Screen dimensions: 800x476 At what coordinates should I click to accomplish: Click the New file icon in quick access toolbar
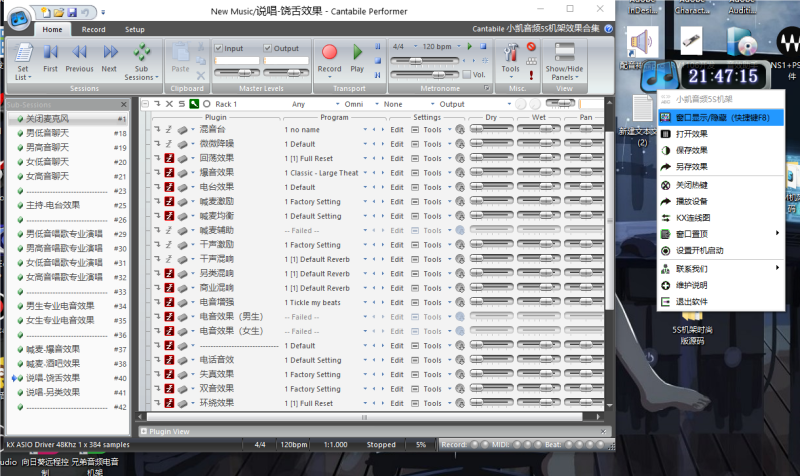click(x=45, y=12)
